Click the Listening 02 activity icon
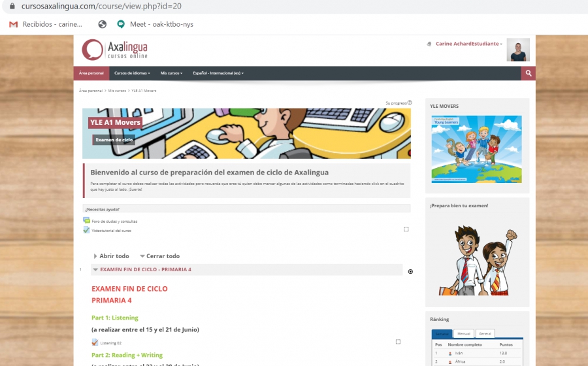Image resolution: width=588 pixels, height=366 pixels. click(95, 342)
